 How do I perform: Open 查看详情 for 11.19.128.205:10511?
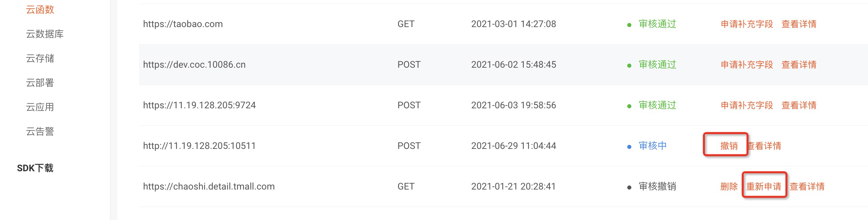(764, 146)
